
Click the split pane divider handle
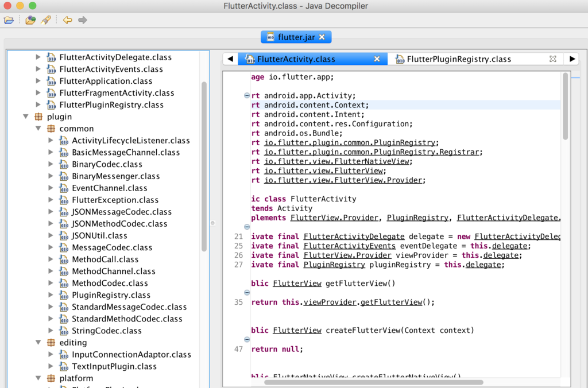[x=212, y=223]
